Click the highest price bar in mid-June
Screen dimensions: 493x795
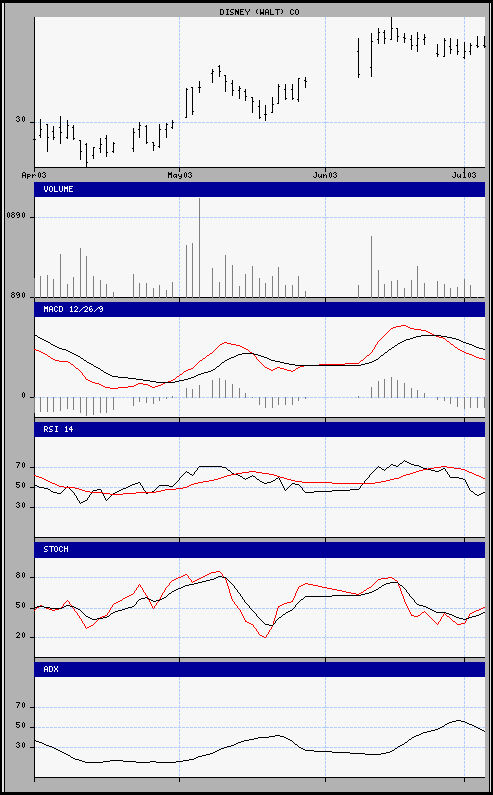tap(391, 28)
